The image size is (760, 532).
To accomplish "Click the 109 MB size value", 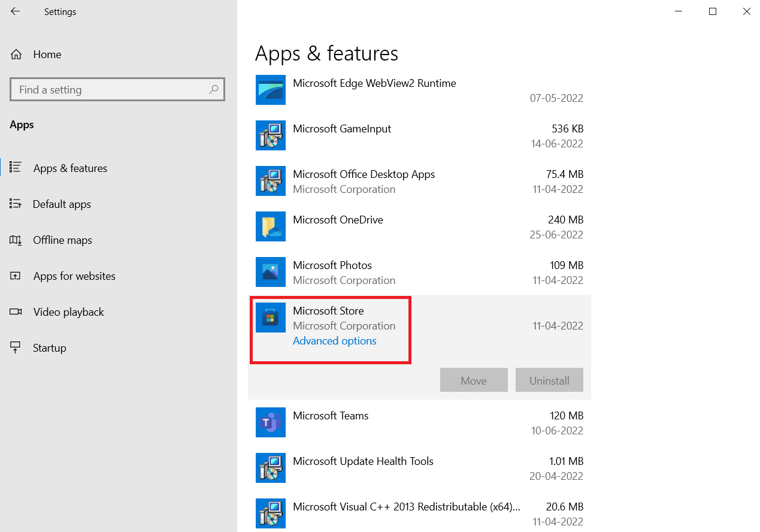I will coord(566,265).
